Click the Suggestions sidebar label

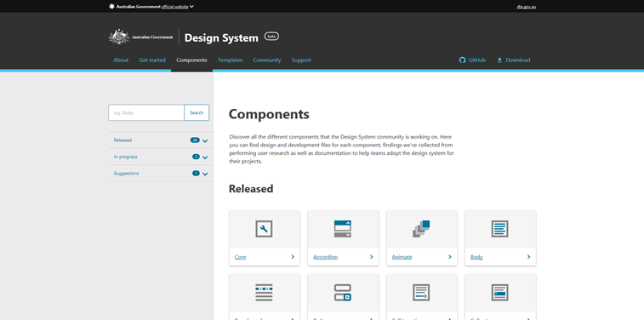127,174
